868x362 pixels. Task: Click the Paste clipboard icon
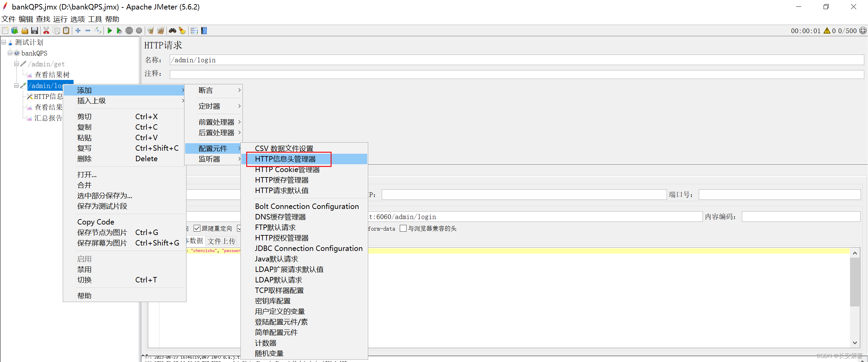tap(66, 31)
